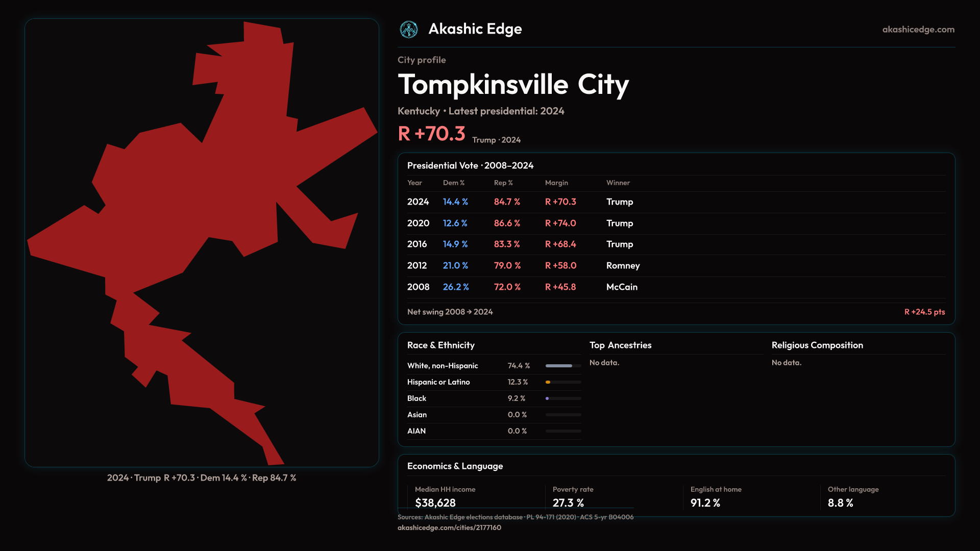980x551 pixels.
Task: Select the 2024 presidential vote row
Action: (x=418, y=202)
